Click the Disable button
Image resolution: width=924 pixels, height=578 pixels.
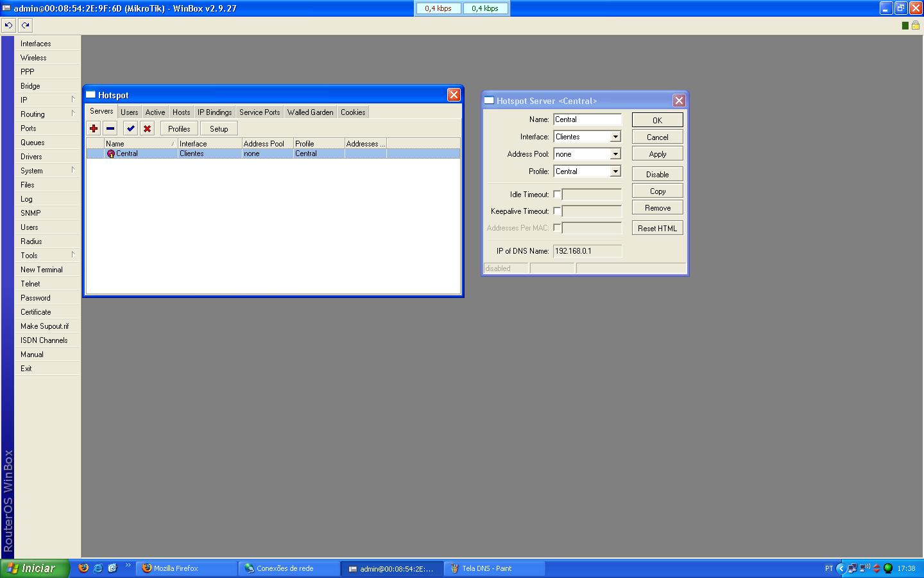coord(658,174)
